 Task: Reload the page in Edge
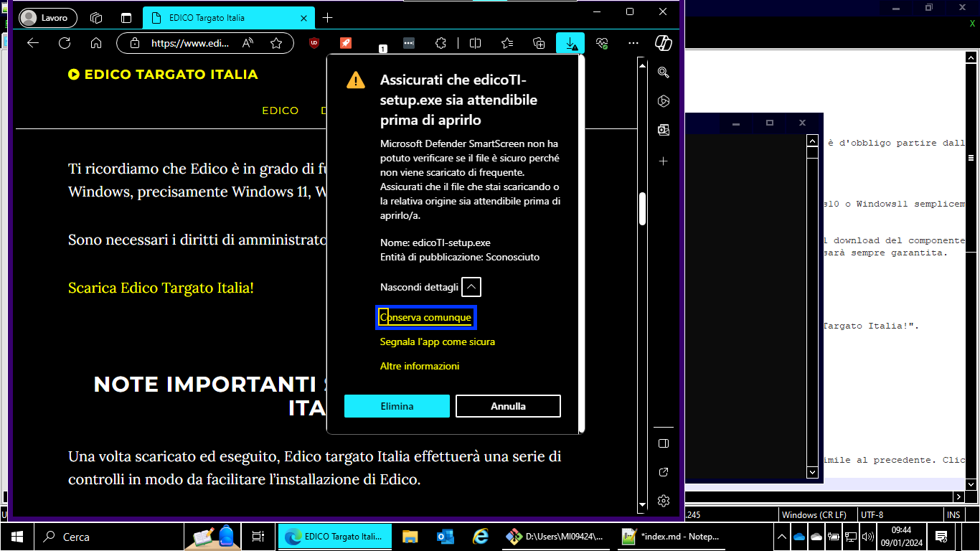pos(65,43)
